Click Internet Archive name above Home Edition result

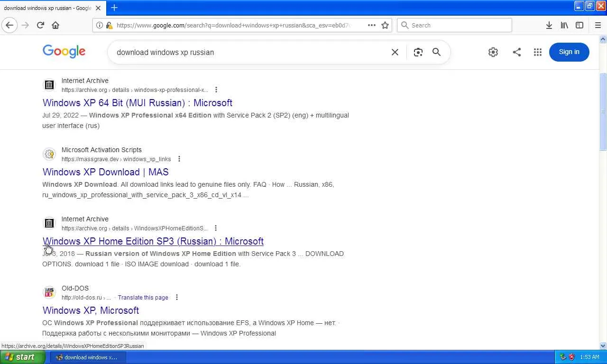click(85, 219)
